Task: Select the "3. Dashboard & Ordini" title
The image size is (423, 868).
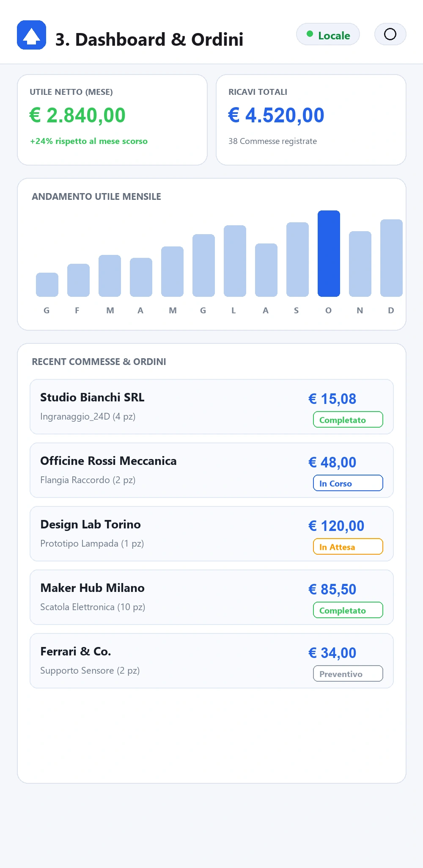Action: [149, 39]
